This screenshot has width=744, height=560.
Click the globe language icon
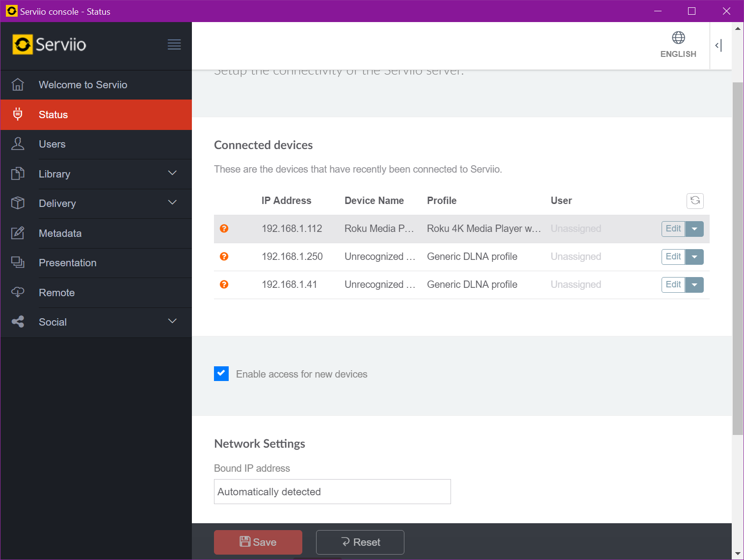point(678,38)
